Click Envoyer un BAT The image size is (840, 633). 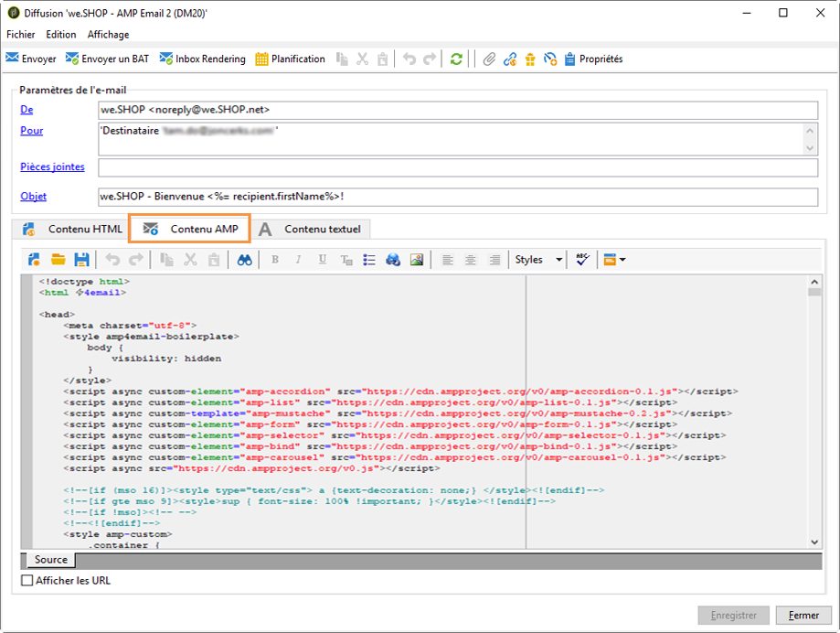coord(107,59)
